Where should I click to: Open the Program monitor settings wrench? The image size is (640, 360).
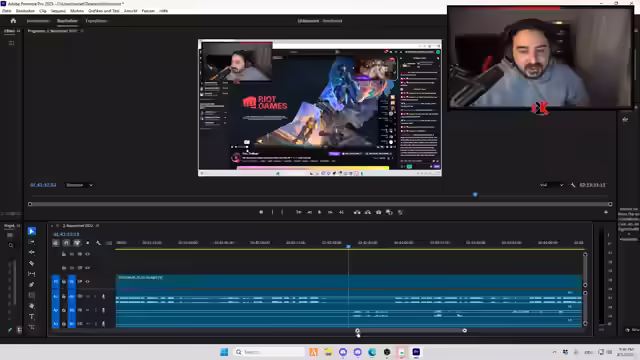point(573,185)
